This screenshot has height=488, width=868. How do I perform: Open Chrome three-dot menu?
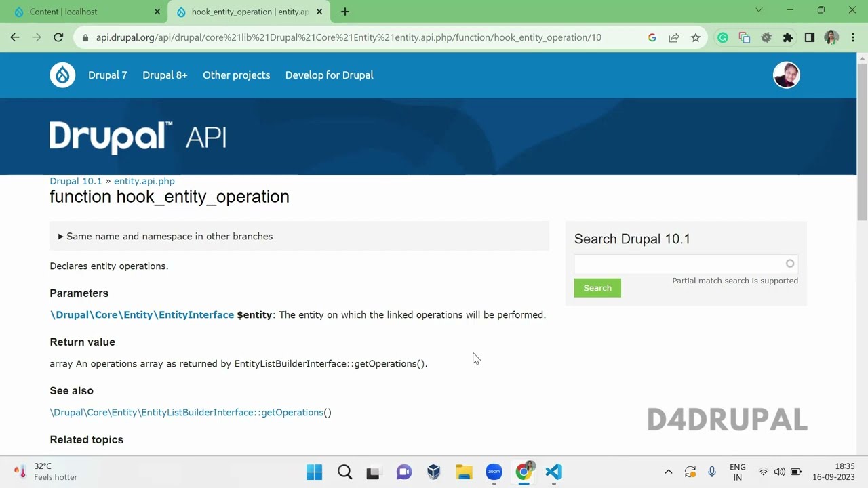point(853,37)
